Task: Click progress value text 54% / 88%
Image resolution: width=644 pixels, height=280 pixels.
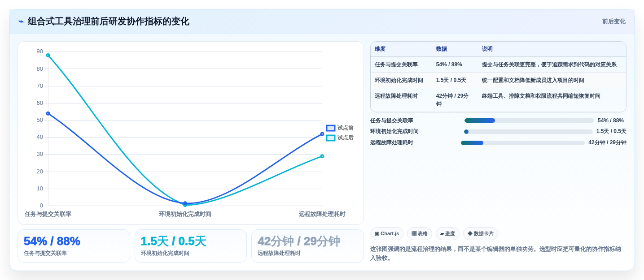Action: tap(611, 121)
